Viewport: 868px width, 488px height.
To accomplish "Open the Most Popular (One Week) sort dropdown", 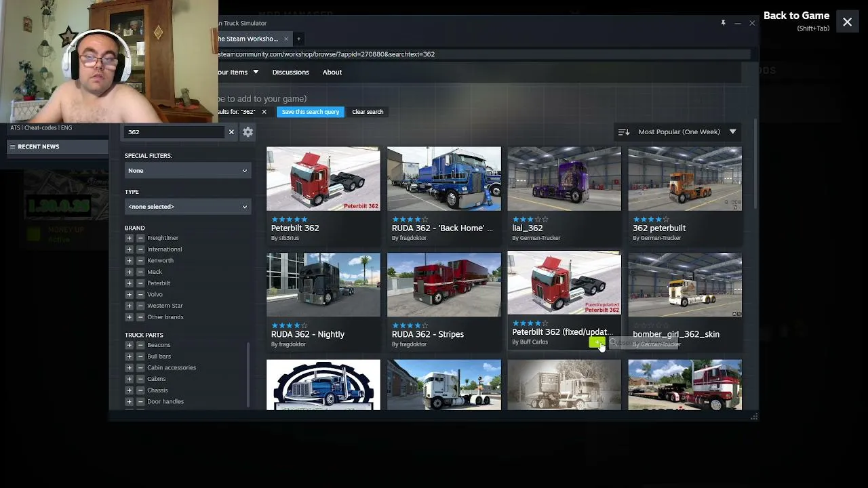I will click(679, 131).
